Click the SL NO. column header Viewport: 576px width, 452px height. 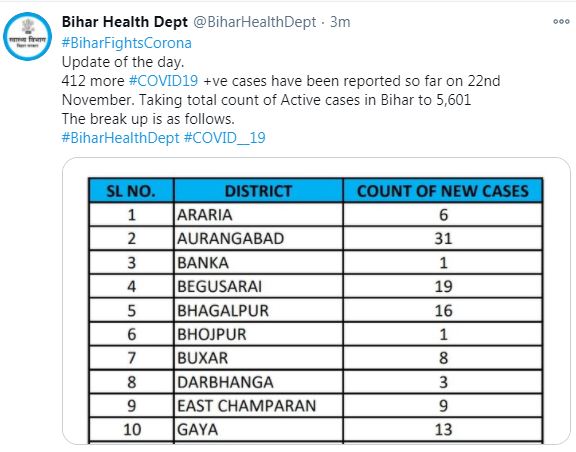point(131,191)
